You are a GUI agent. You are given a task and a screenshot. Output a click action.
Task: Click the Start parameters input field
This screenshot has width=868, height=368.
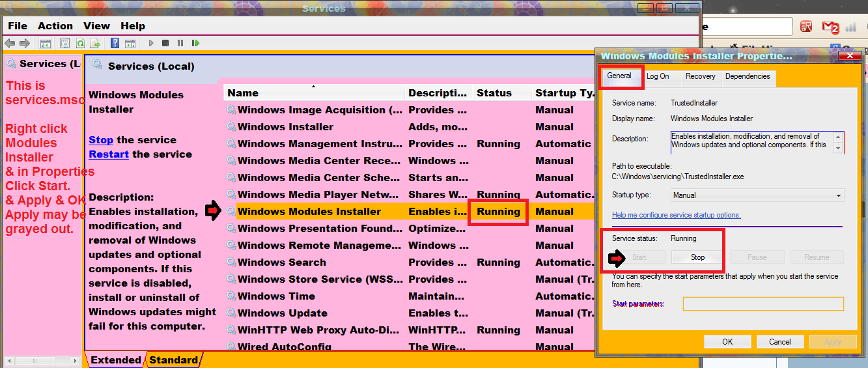[763, 304]
